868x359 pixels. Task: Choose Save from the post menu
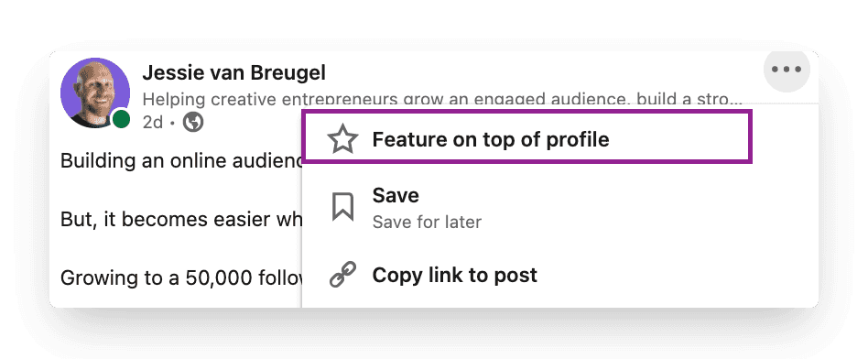(560, 207)
